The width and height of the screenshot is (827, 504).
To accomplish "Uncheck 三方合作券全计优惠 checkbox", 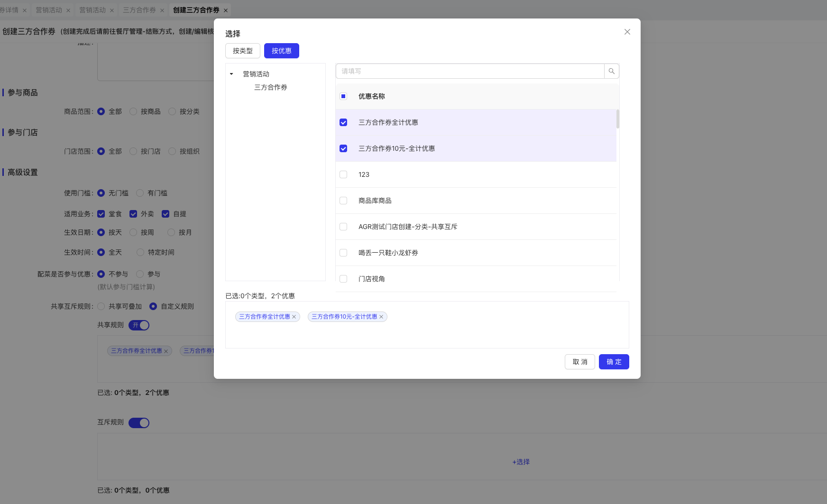I will [343, 122].
